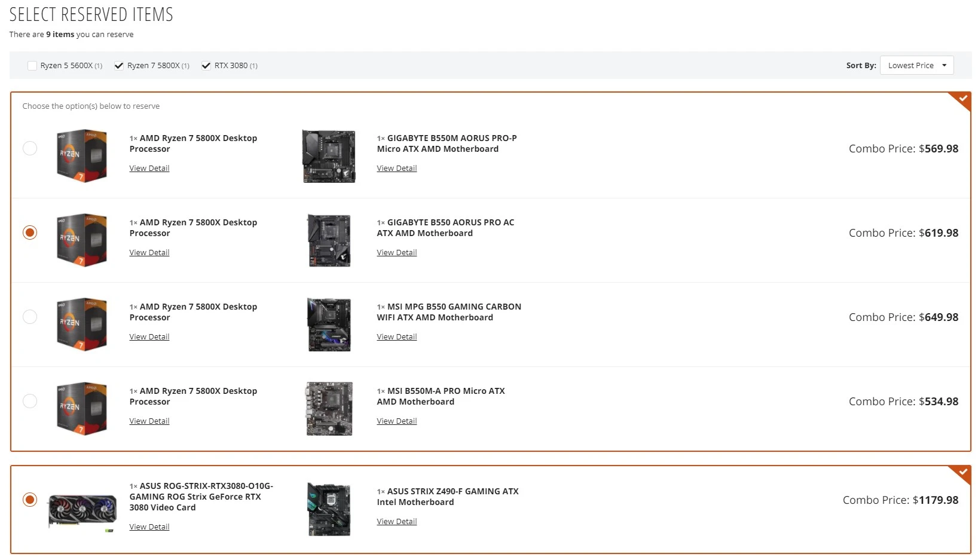Click the GIGABYTE B550M AORUS PRO-P product title

pyautogui.click(x=447, y=143)
